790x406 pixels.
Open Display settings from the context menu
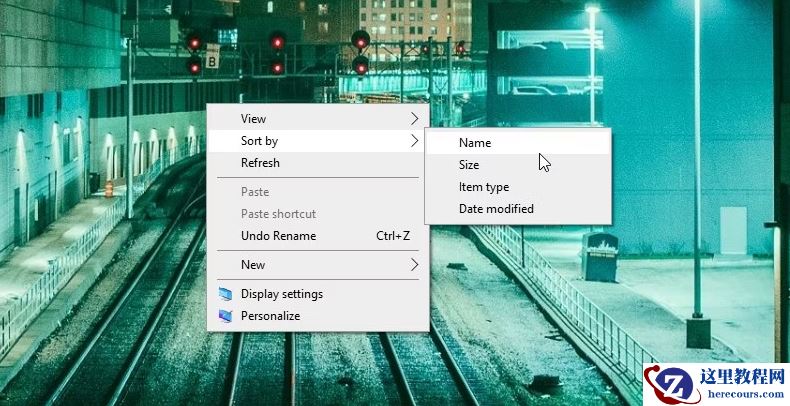(x=318, y=294)
